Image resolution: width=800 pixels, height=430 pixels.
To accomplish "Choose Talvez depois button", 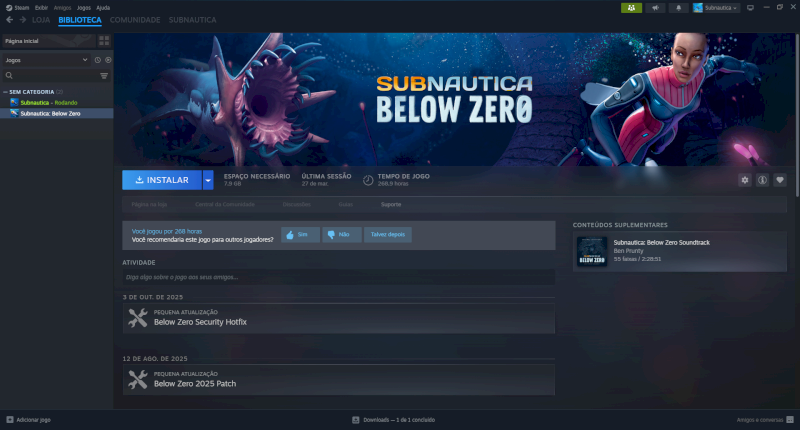I will (x=388, y=235).
